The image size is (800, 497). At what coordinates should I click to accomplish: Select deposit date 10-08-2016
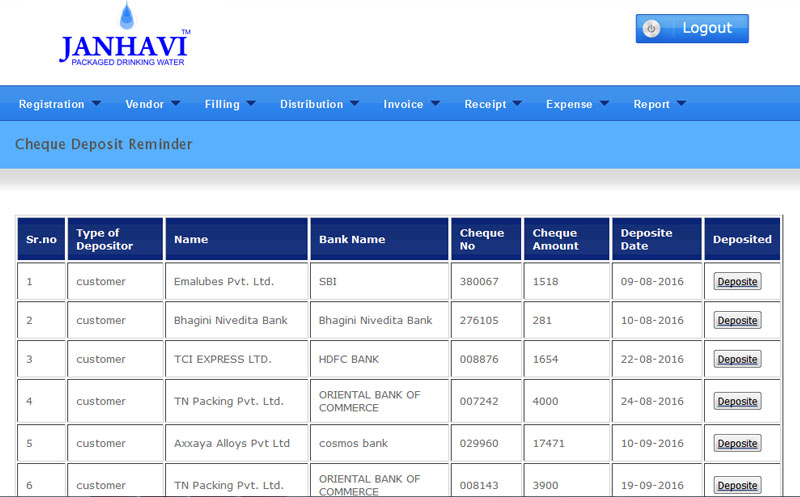pos(657,320)
